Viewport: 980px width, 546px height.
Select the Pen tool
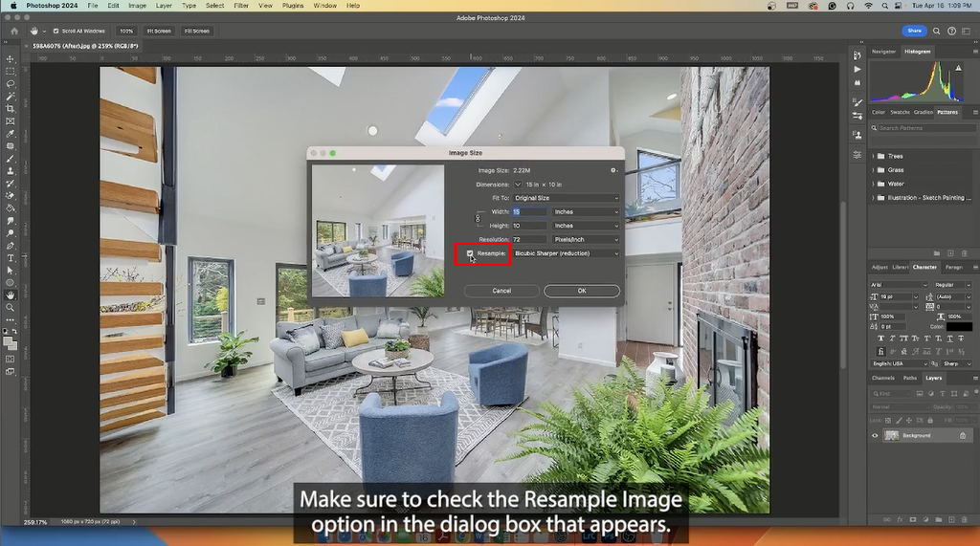tap(10, 246)
